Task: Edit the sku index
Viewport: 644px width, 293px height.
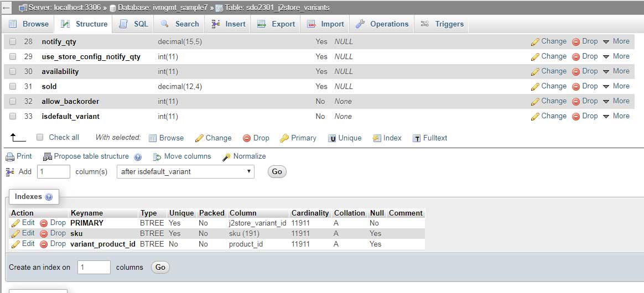Action: [x=23, y=233]
